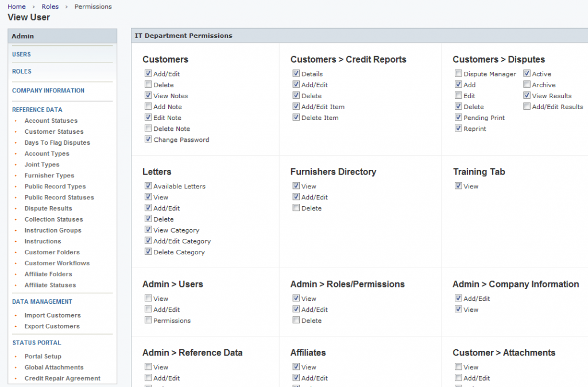
Task: Click Dispute Results in sidebar
Action: [48, 208]
